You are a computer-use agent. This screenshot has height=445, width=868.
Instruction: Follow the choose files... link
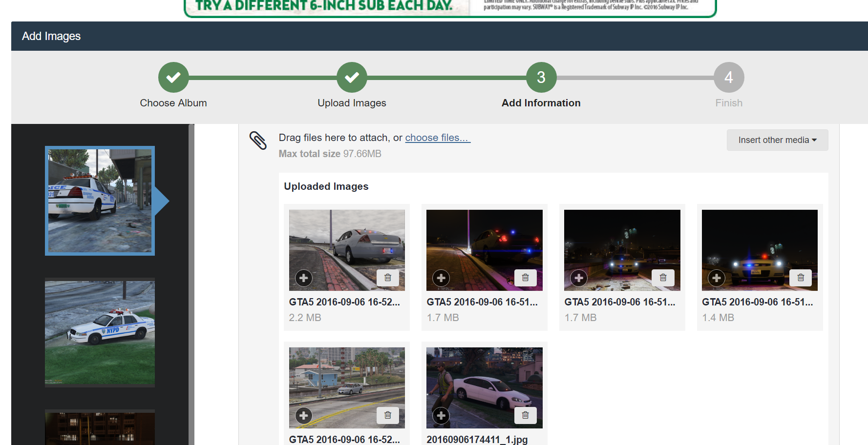pos(438,138)
